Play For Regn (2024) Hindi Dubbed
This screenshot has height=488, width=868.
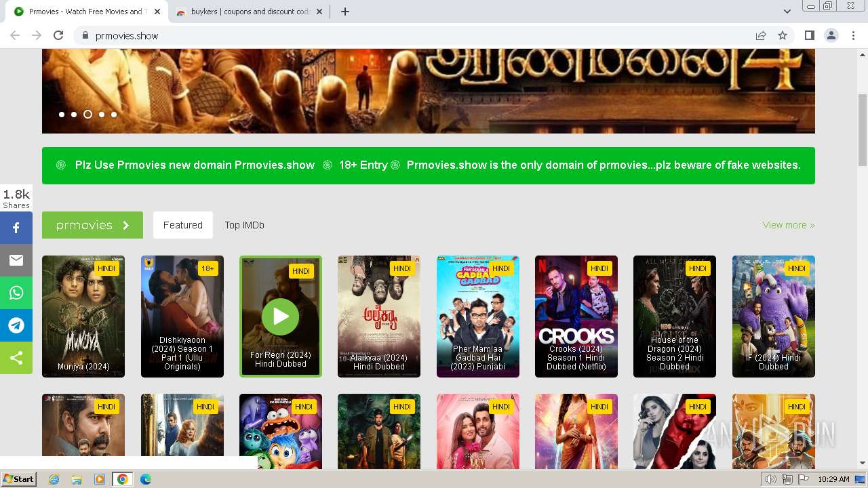click(x=280, y=317)
